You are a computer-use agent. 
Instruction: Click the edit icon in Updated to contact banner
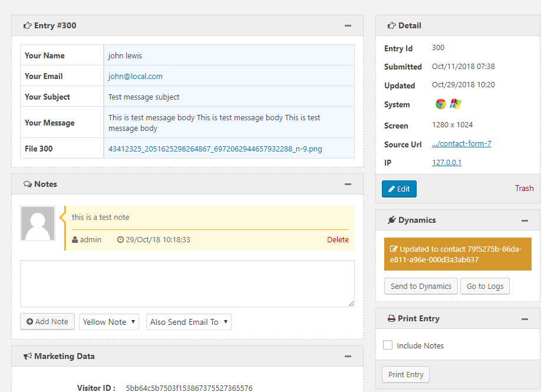[x=393, y=249]
